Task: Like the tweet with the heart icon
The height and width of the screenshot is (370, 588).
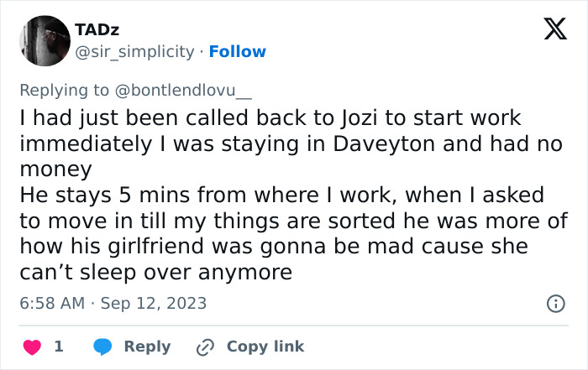Action: 31,347
